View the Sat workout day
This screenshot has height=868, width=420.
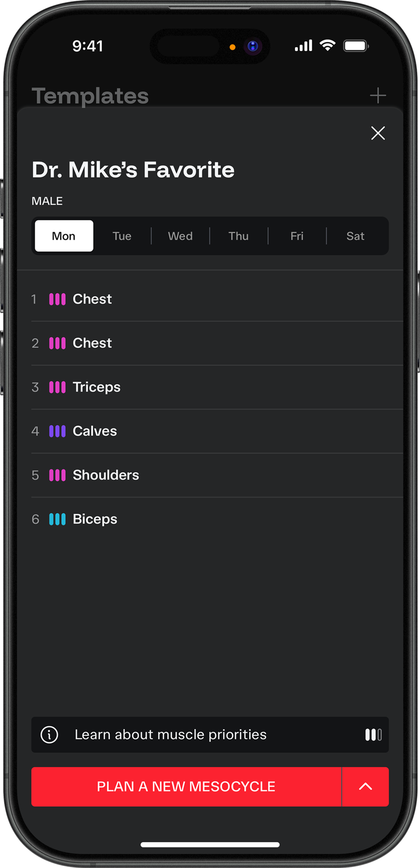[355, 236]
